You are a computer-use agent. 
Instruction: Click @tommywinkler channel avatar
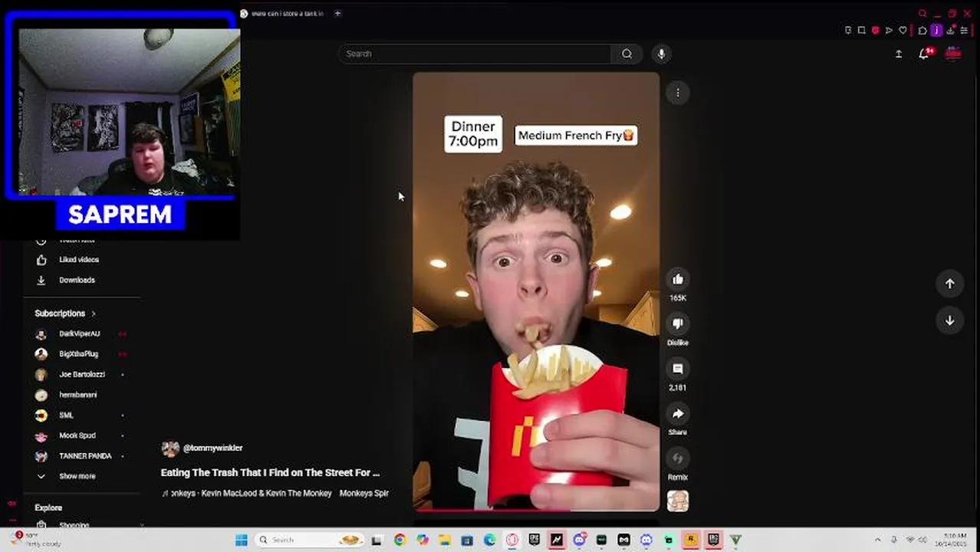click(170, 449)
